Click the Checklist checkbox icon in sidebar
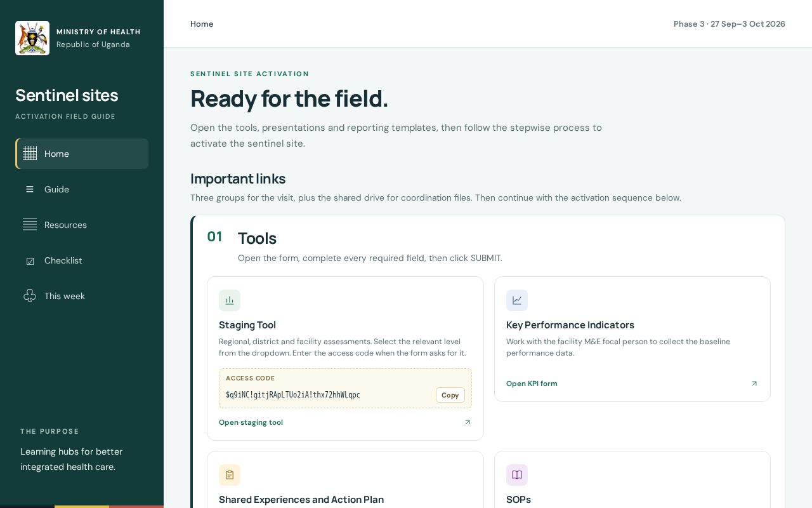 tap(30, 261)
